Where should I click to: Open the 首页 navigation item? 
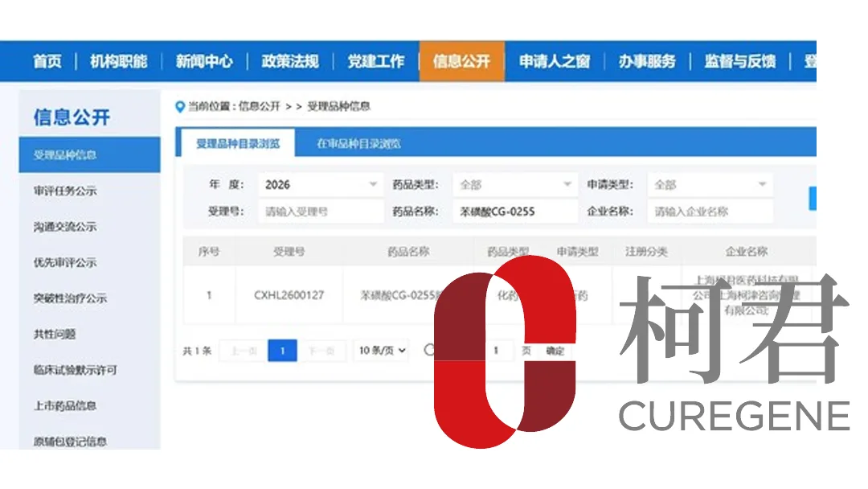tap(47, 61)
